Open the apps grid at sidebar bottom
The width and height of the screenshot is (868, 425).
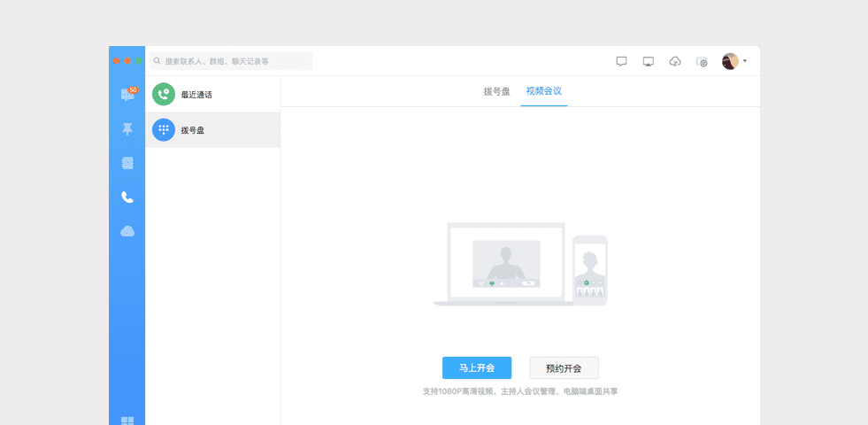tap(127, 421)
